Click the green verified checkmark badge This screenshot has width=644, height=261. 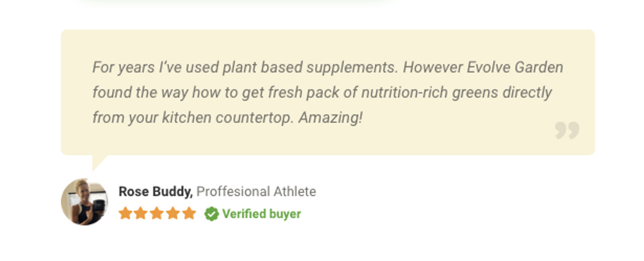tap(212, 214)
